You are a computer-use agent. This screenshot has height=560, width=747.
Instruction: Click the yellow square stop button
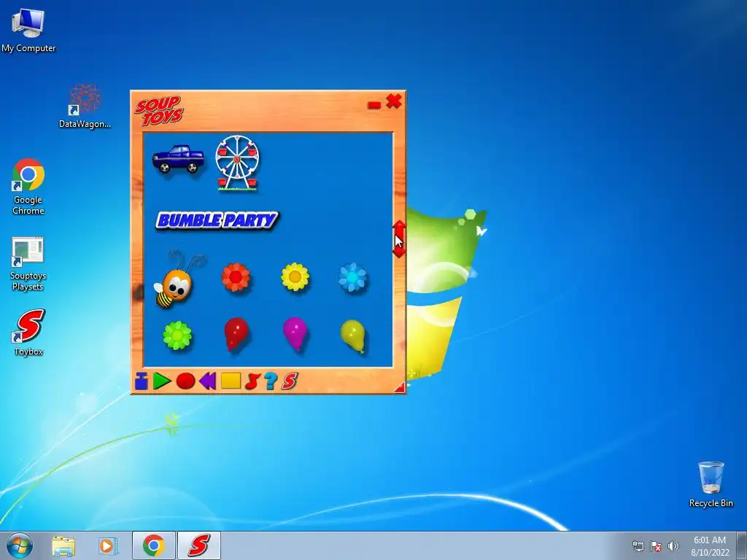click(231, 381)
